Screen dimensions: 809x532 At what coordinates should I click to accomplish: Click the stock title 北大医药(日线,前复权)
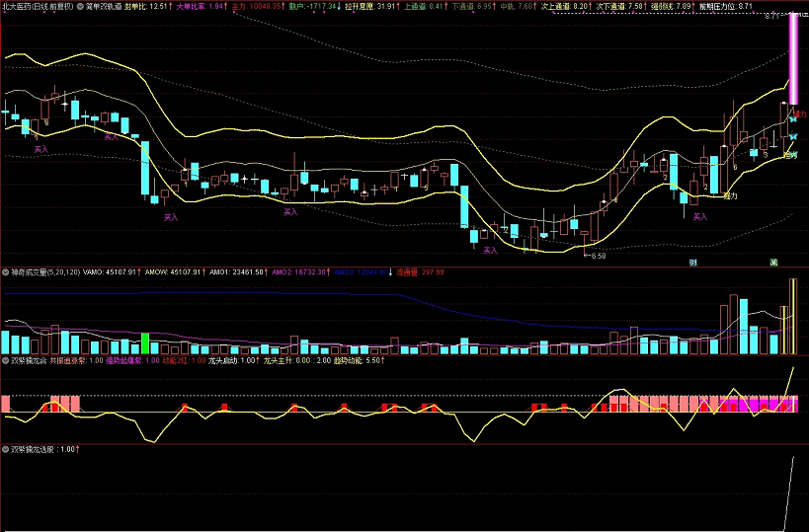click(39, 7)
